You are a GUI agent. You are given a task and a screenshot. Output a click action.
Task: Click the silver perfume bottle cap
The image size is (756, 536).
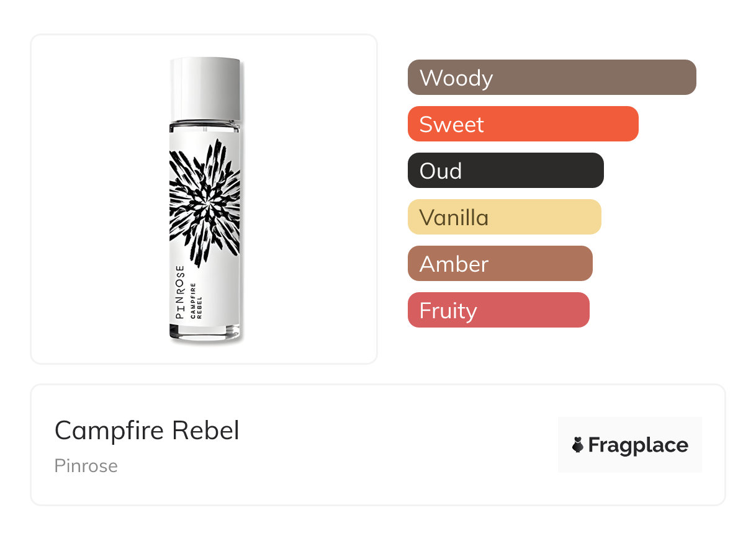pos(205,89)
